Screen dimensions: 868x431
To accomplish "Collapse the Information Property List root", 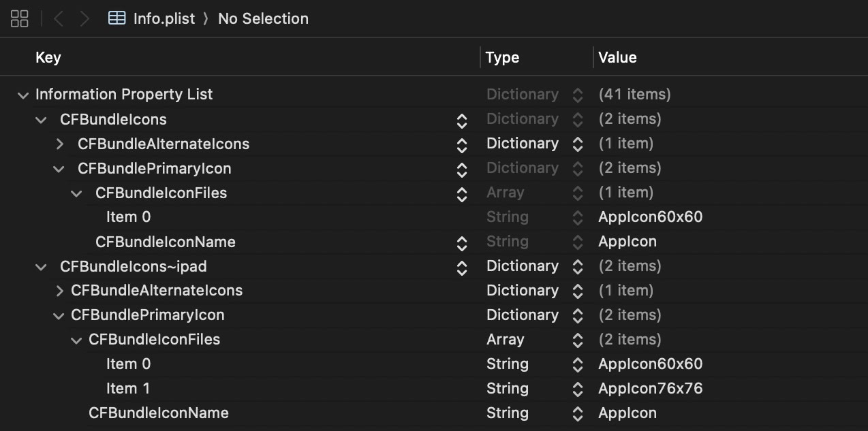I will [23, 95].
